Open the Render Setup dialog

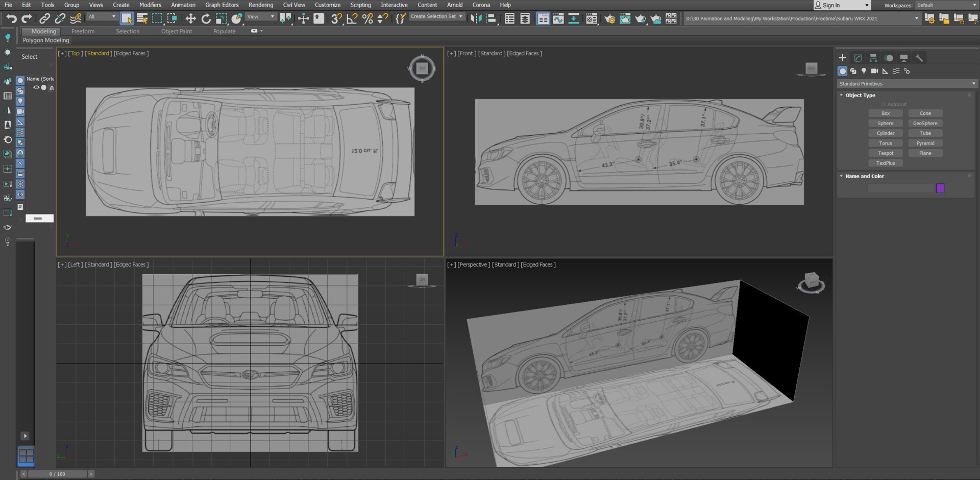click(609, 18)
